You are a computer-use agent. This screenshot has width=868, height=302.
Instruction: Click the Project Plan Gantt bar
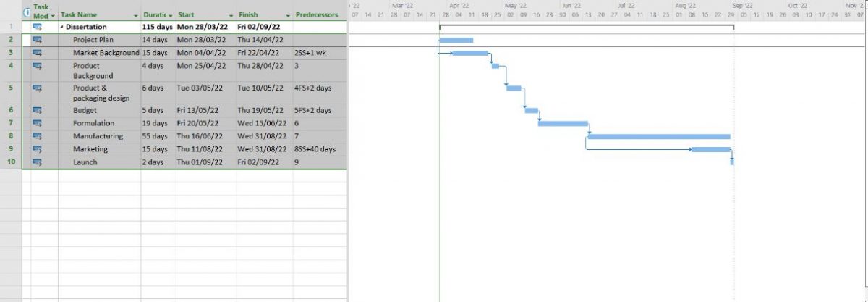(456, 40)
